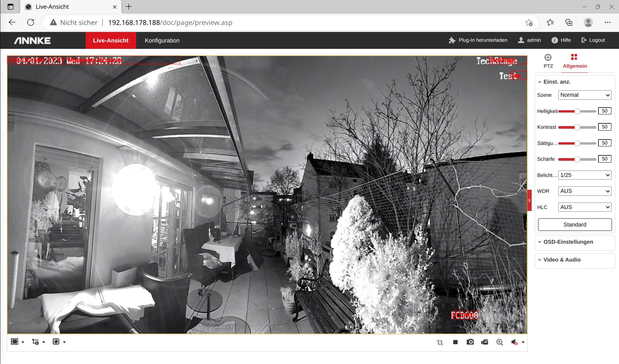Click the aspect/crop tool icon below the video
The width and height of the screenshot is (619, 364).
click(x=440, y=342)
